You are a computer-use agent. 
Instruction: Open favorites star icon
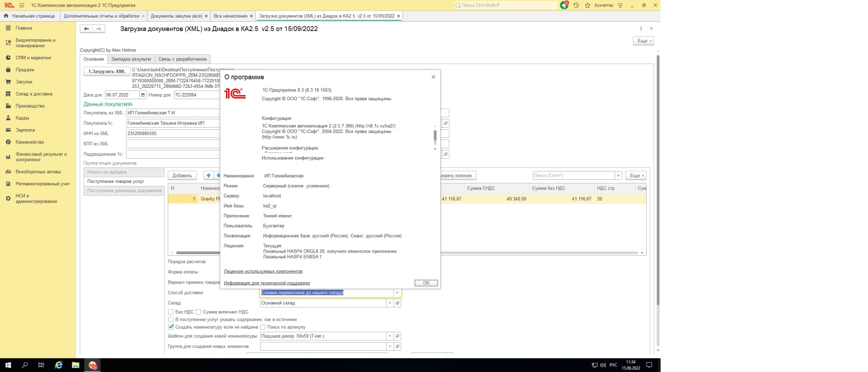587,5
